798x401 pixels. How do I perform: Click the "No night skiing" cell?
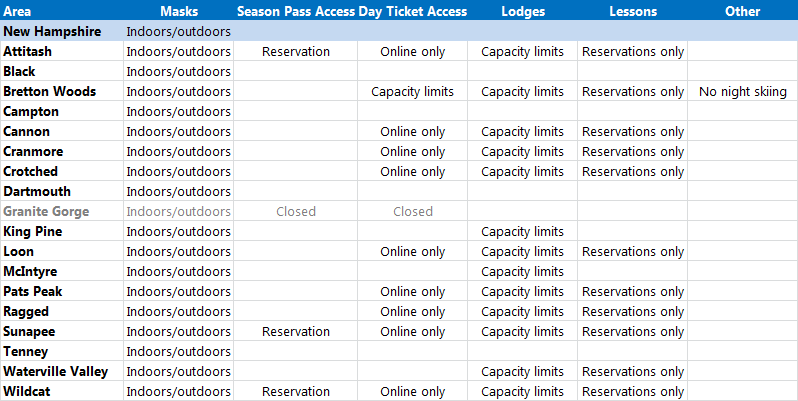click(x=743, y=91)
